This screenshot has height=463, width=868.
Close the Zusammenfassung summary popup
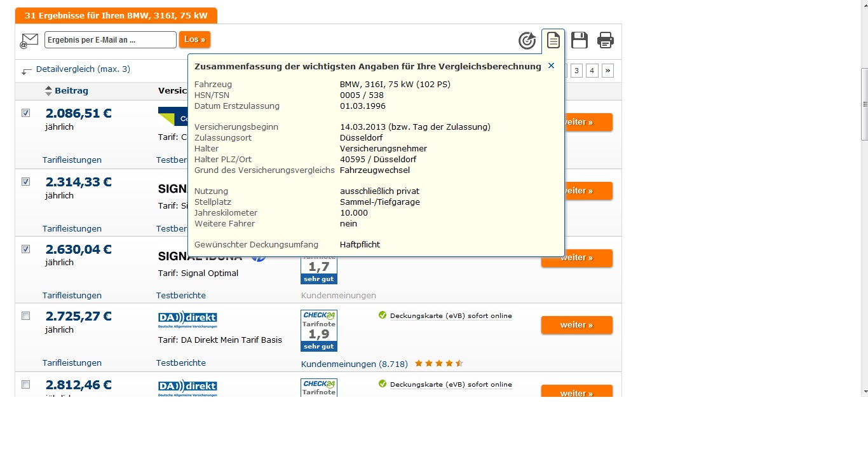(551, 66)
